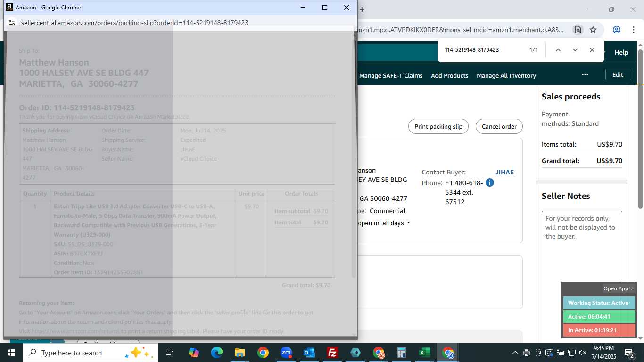Open a new tab with the plus button
The height and width of the screenshot is (362, 644).
pos(362,9)
